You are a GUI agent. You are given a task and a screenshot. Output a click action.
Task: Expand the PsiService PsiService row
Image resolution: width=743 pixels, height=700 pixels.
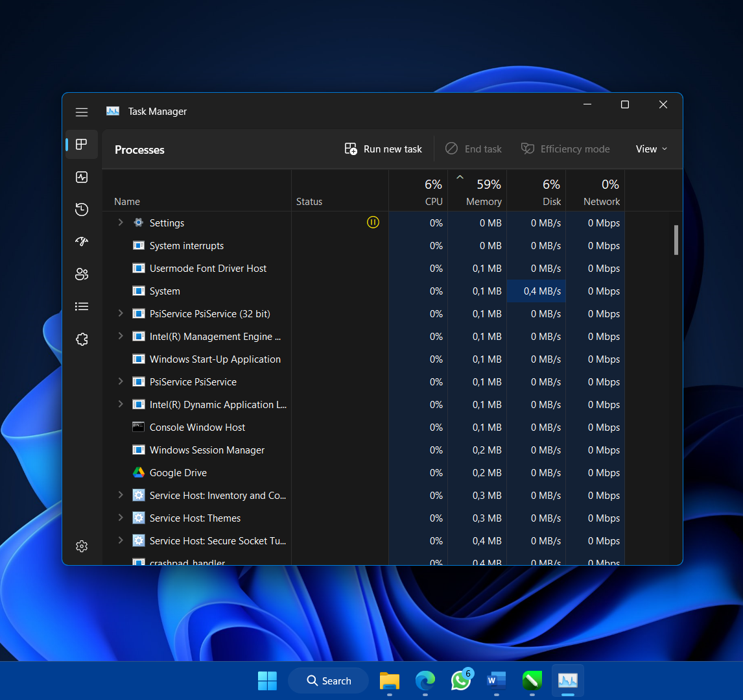tap(121, 381)
